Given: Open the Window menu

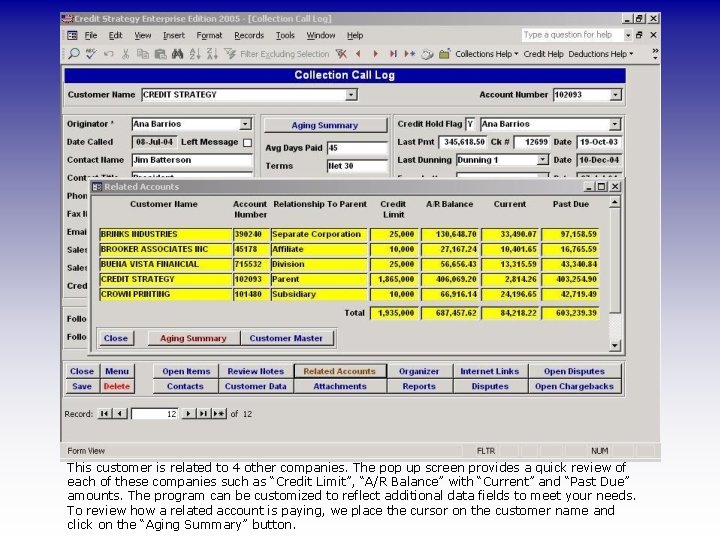Looking at the screenshot, I should tap(321, 35).
